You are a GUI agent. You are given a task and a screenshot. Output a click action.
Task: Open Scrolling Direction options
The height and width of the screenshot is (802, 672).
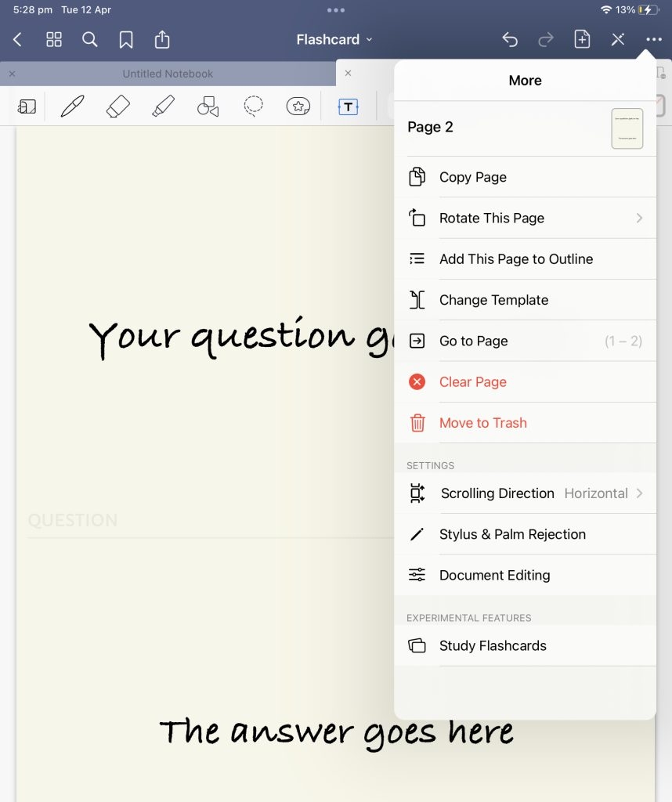click(525, 493)
